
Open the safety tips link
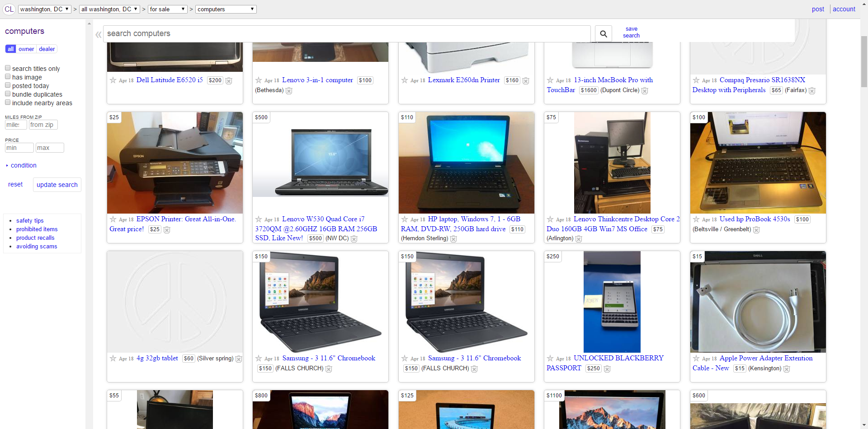pyautogui.click(x=30, y=220)
